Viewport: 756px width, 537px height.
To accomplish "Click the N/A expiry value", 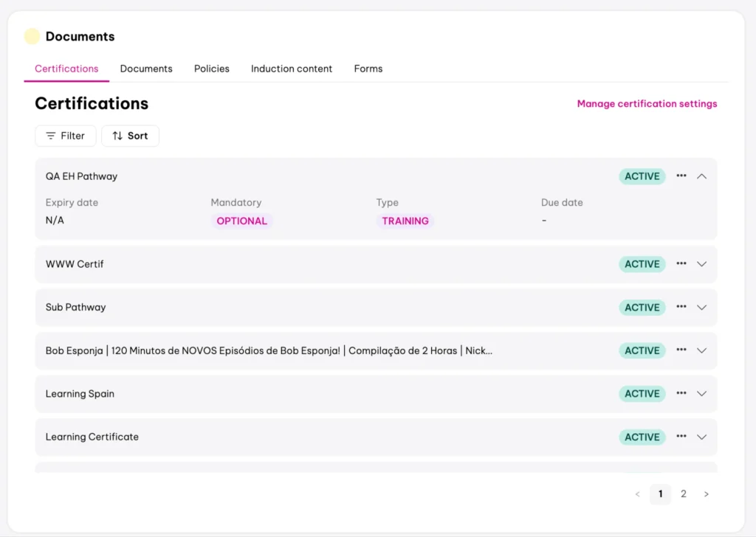I will [55, 220].
